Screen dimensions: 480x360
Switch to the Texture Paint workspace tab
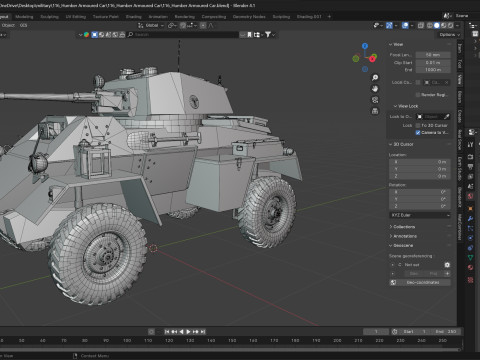(105, 16)
